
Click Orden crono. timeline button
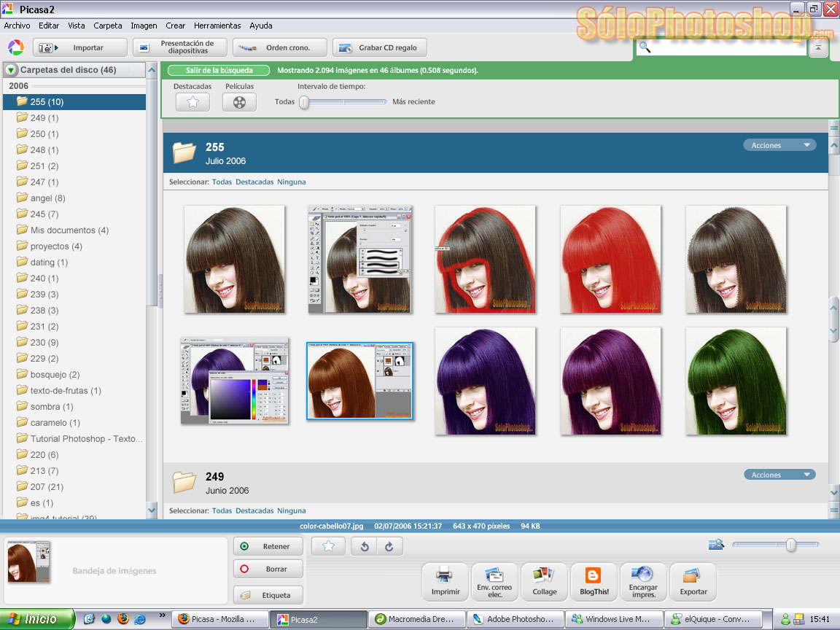pos(280,47)
